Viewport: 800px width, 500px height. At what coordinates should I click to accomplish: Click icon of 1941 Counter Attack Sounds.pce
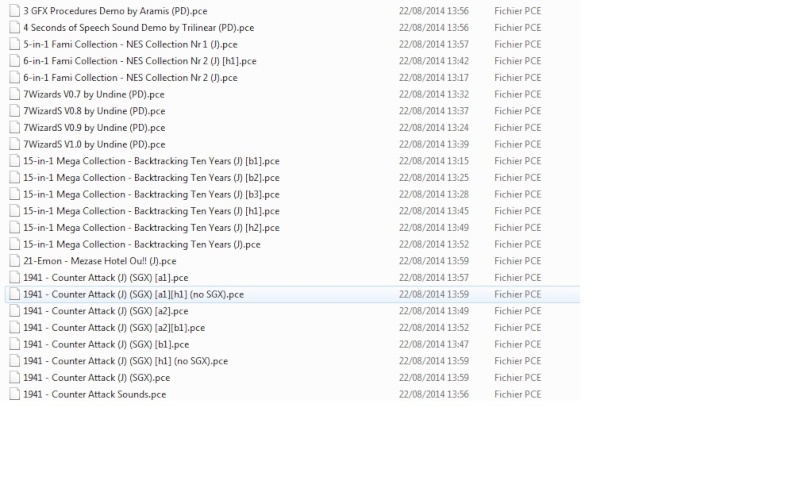(15, 394)
